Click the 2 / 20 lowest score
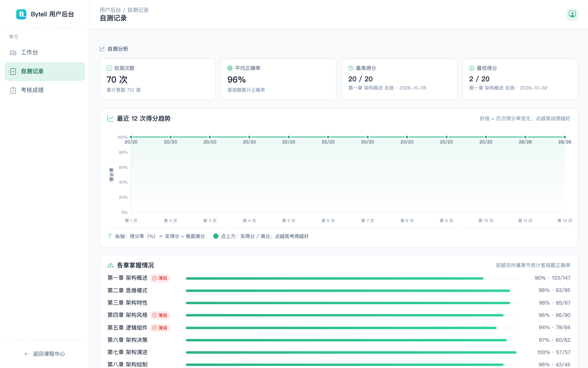This screenshot has height=368, width=588. click(479, 79)
